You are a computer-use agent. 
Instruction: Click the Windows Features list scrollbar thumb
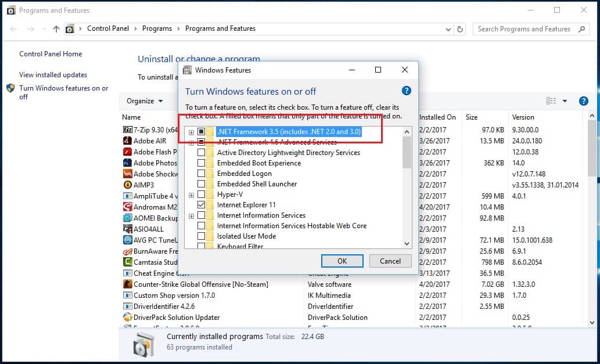point(407,152)
